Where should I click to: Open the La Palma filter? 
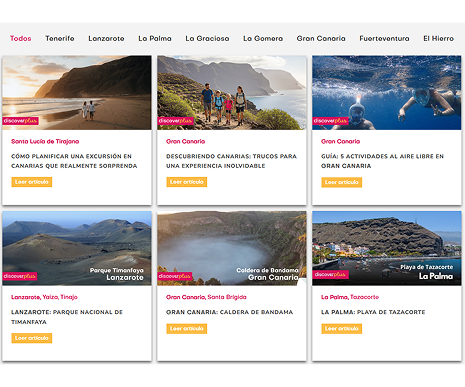tap(155, 38)
